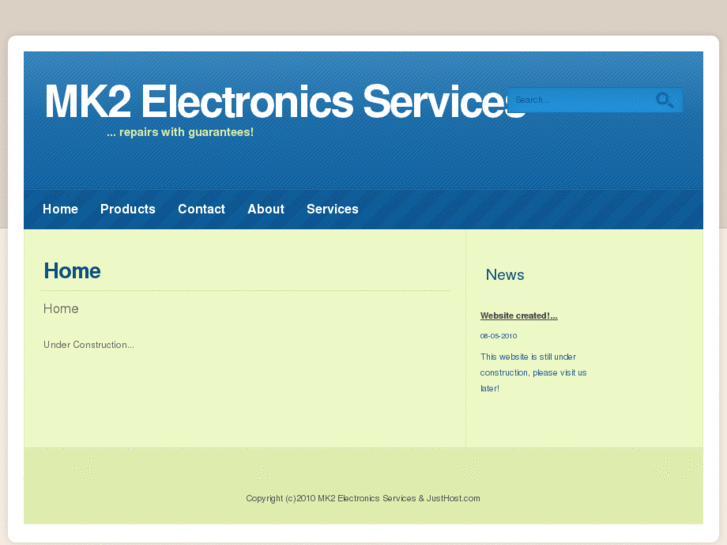The image size is (727, 545).
Task: Click the copyright footer text
Action: 363,498
